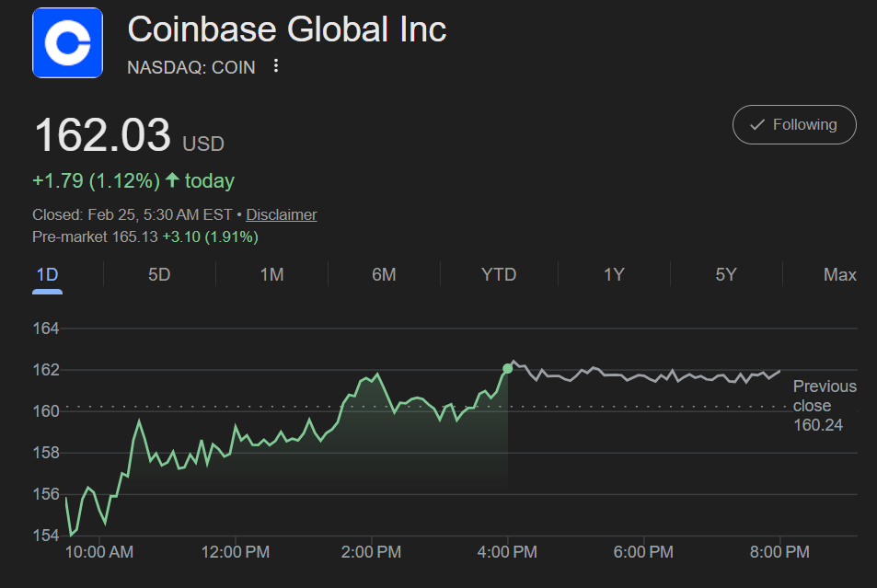Click the Coinbase logo icon
The image size is (877, 588).
[x=67, y=42]
